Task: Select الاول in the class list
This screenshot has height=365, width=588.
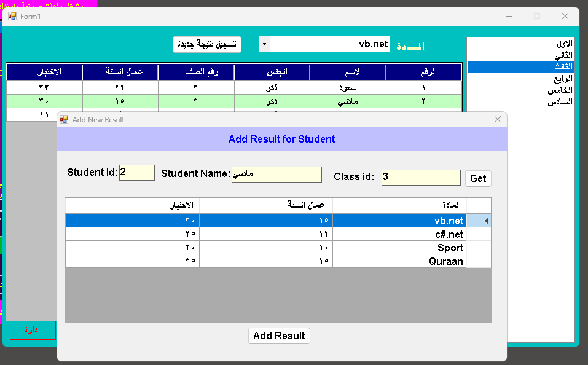Action: (520, 44)
